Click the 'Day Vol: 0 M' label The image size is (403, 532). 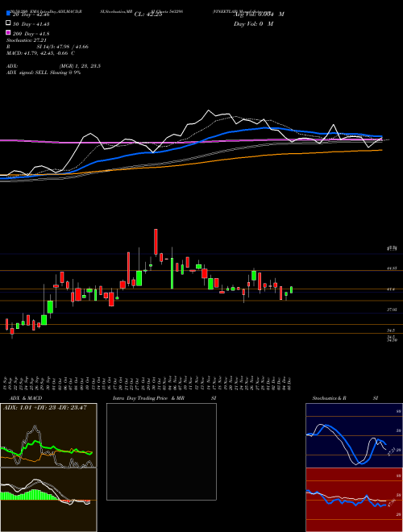pos(254,23)
